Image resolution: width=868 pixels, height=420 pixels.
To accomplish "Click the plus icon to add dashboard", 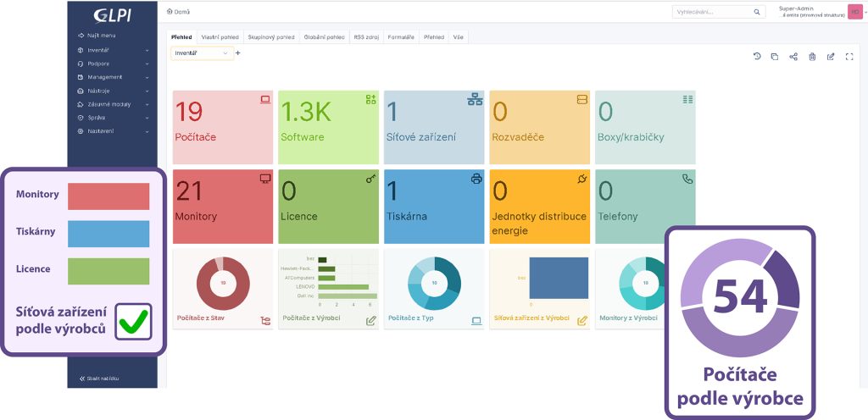I will click(x=238, y=53).
